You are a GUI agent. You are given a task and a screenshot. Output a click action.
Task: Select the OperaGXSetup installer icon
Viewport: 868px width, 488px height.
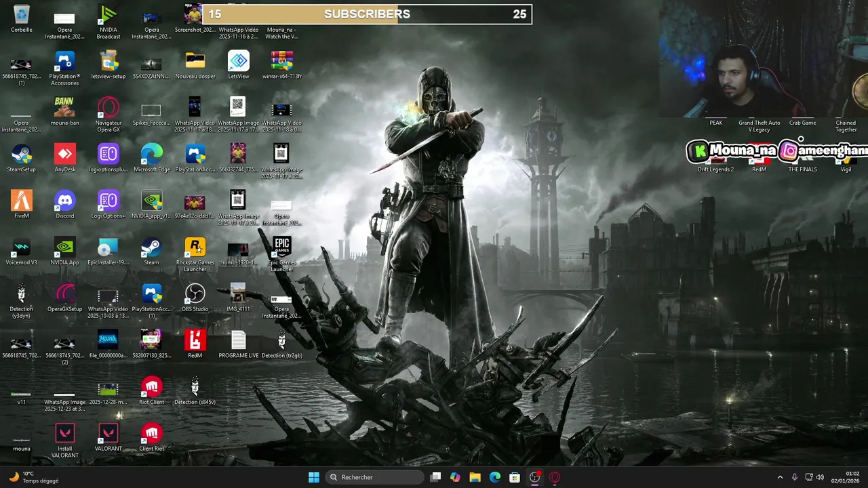click(64, 298)
